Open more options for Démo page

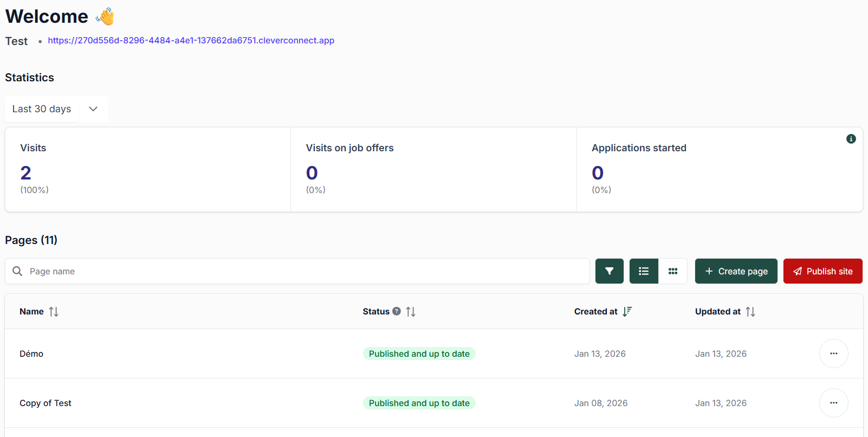[833, 354]
